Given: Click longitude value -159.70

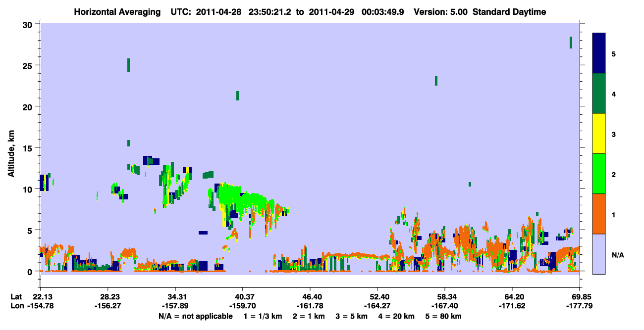Looking at the screenshot, I should click(243, 306).
